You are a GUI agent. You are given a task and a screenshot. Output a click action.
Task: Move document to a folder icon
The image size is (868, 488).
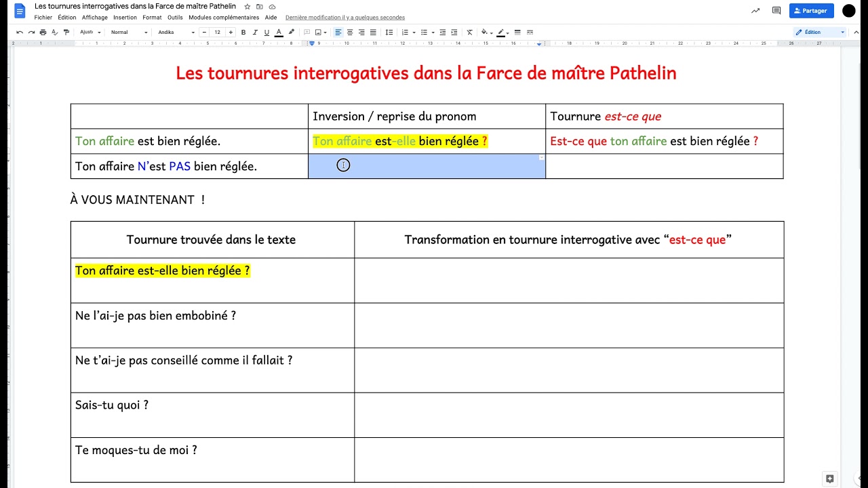(260, 7)
